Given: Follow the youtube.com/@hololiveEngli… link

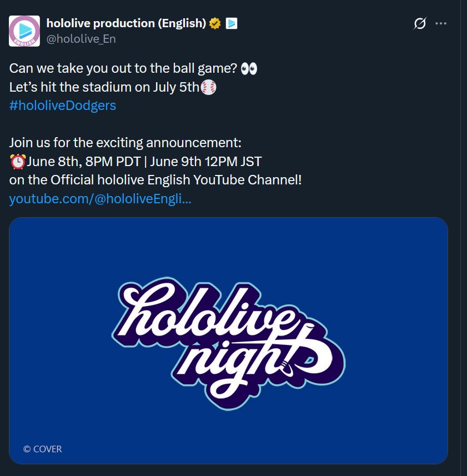Looking at the screenshot, I should 100,199.
